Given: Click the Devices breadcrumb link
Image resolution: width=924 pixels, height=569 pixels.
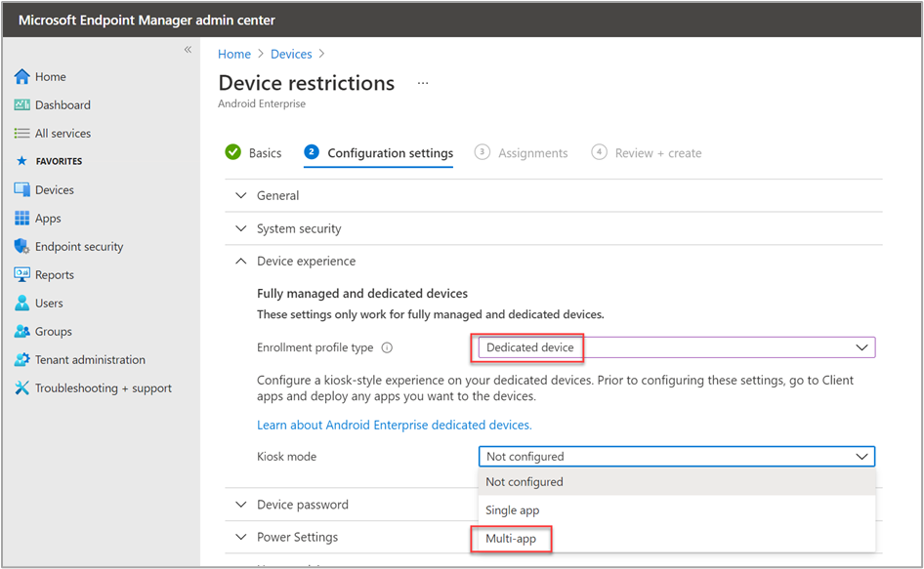Looking at the screenshot, I should (x=291, y=54).
